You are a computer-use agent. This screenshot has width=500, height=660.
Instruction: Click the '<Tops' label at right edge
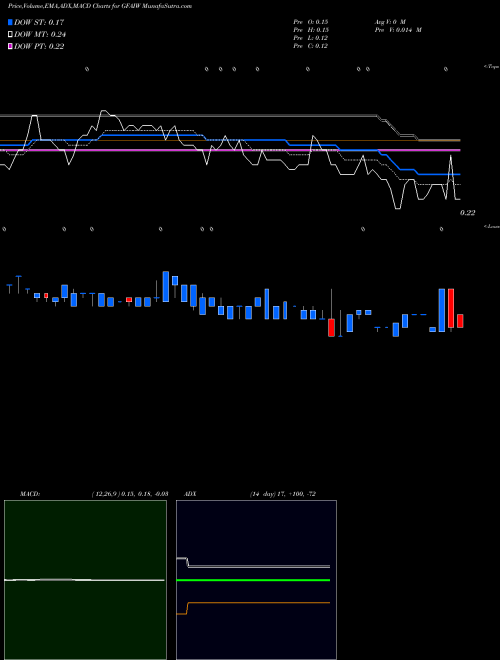pyautogui.click(x=492, y=67)
